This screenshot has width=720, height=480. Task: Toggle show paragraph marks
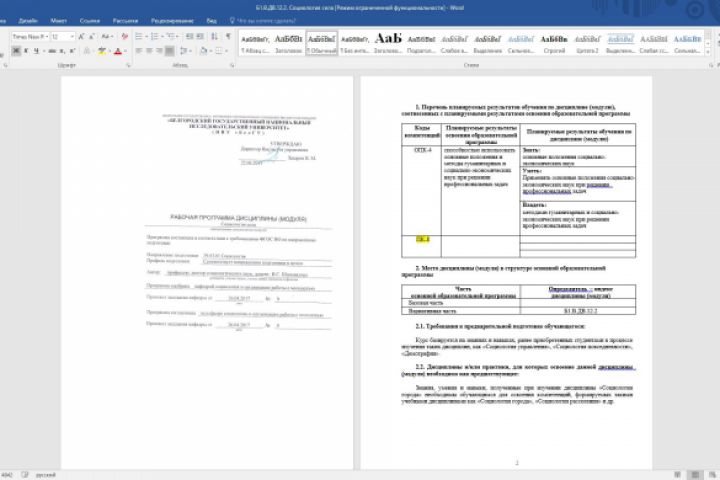click(228, 36)
